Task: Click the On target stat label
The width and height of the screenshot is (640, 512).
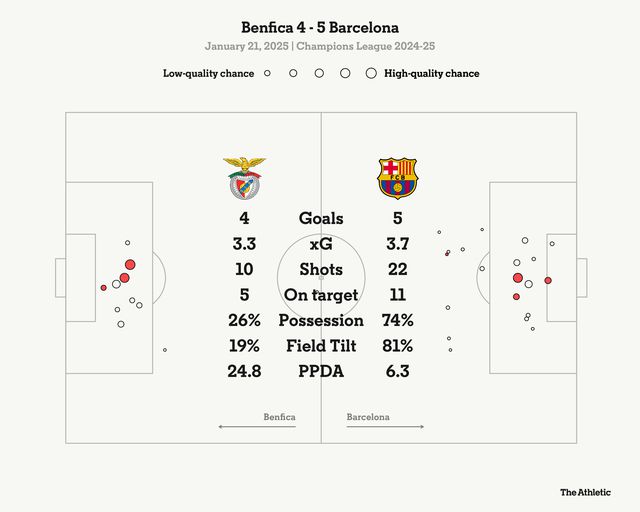Action: pyautogui.click(x=321, y=295)
